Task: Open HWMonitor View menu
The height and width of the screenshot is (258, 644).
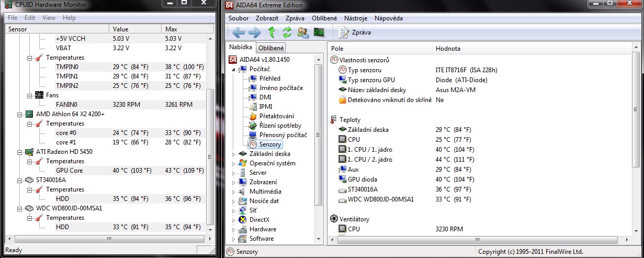Action: coord(49,18)
